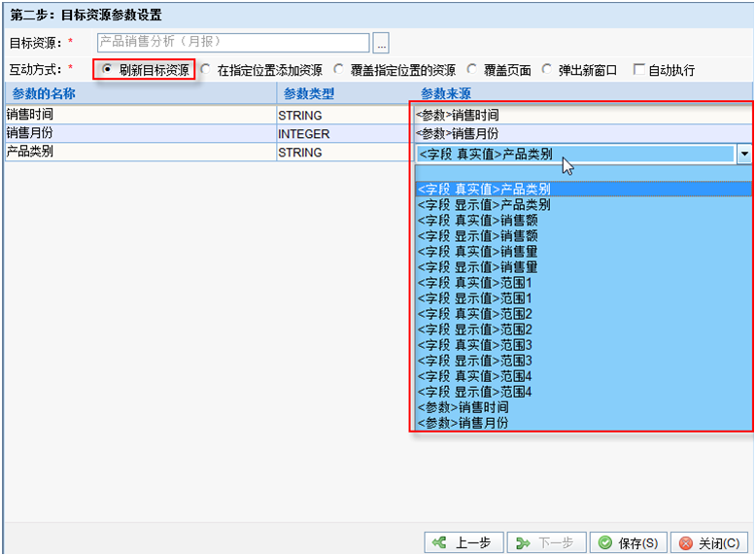
Task: Collapse the 产品类别 source dropdown arrow
Action: click(x=744, y=155)
